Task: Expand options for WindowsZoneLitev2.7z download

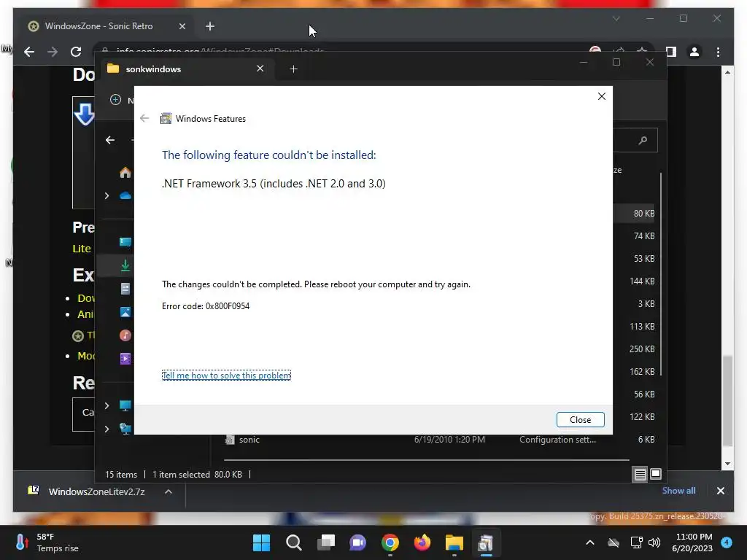Action: [169, 491]
